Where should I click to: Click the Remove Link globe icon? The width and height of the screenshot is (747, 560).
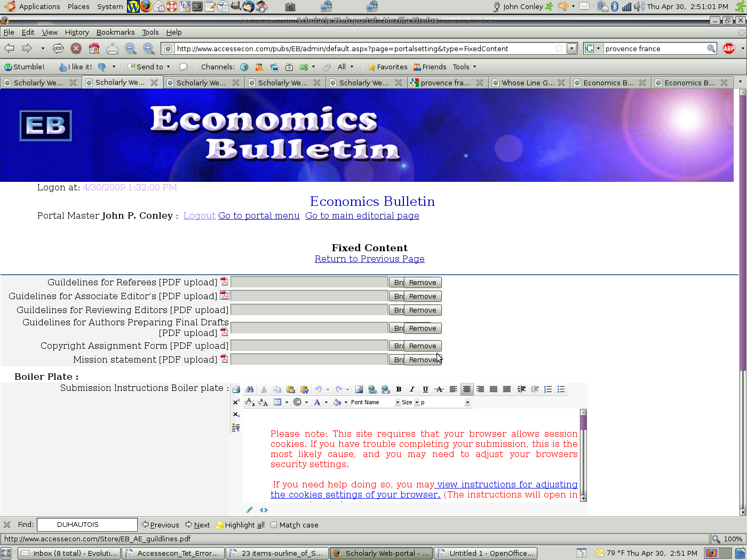[385, 389]
